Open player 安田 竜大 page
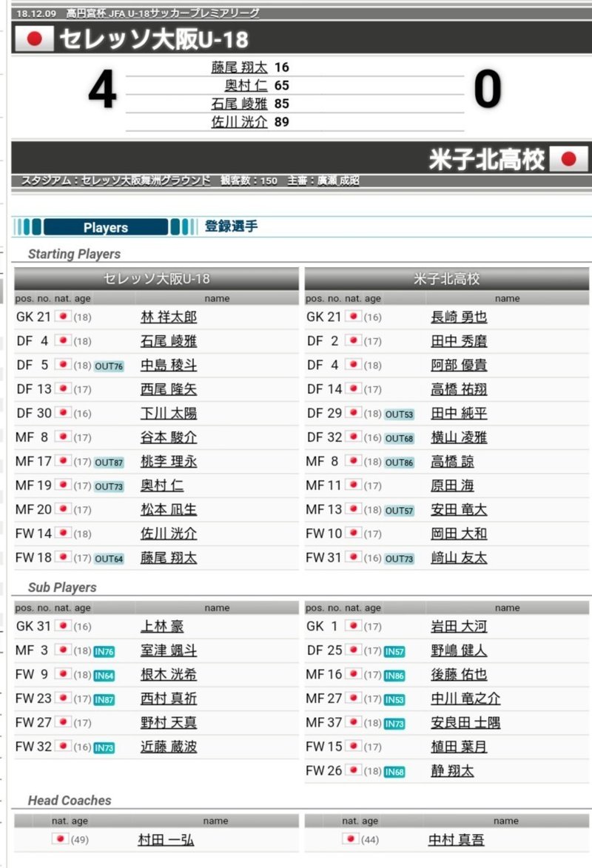Viewport: 592px width, 868px height. 459,510
